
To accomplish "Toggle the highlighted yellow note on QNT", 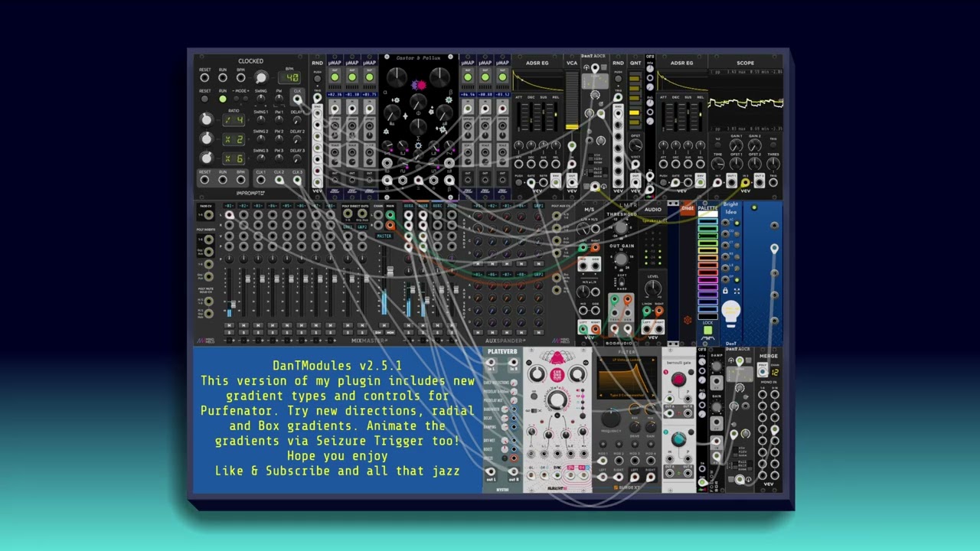I will tap(634, 114).
